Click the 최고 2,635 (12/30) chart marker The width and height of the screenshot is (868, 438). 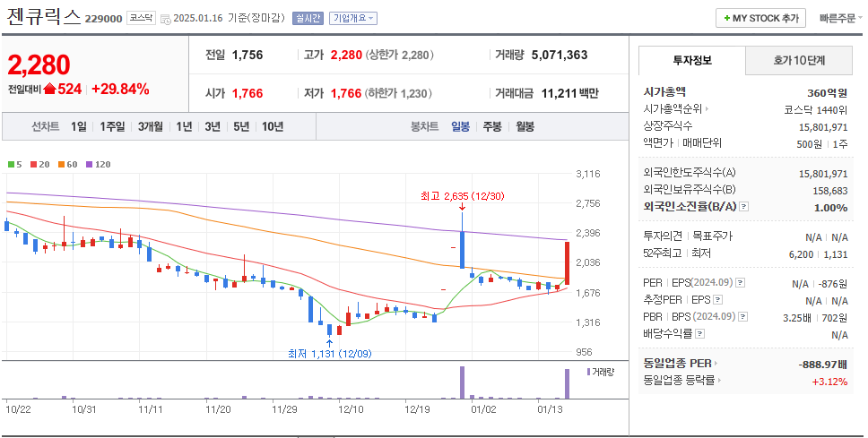(x=462, y=196)
